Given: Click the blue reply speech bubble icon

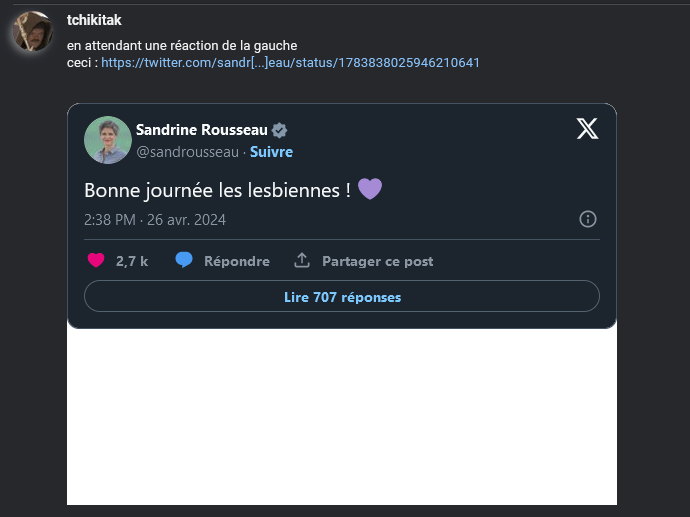Looking at the screenshot, I should coord(184,261).
